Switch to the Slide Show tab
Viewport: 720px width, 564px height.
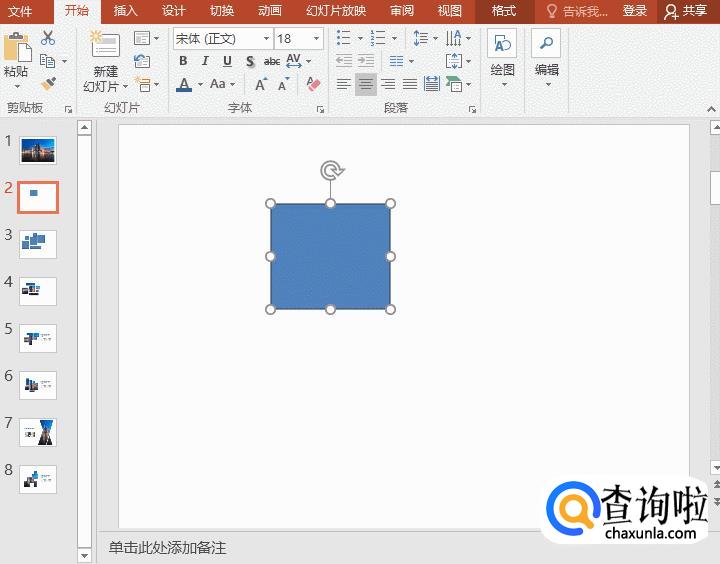pyautogui.click(x=336, y=11)
